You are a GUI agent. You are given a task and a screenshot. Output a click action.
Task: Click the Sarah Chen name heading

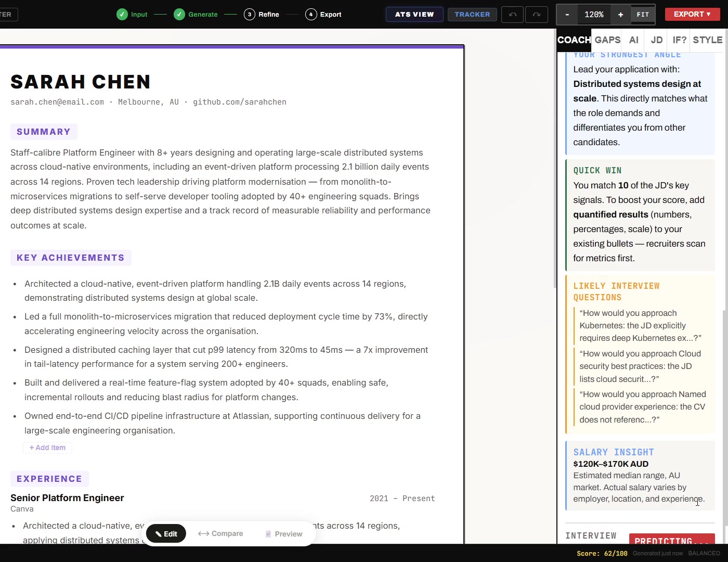click(81, 82)
